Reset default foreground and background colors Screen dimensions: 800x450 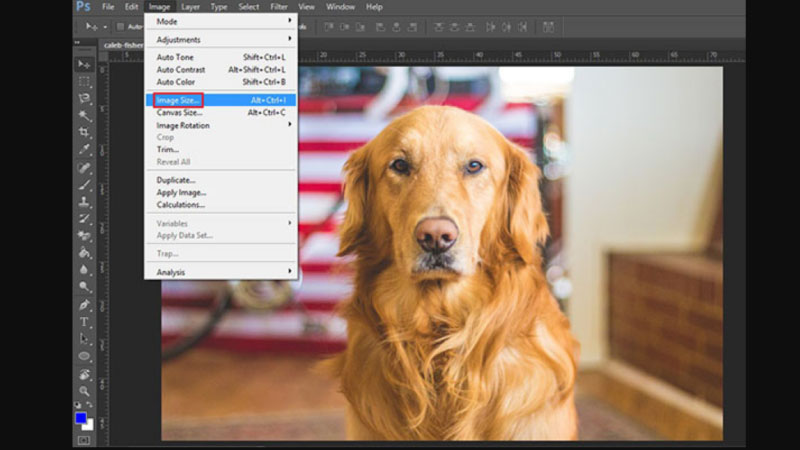pos(78,405)
